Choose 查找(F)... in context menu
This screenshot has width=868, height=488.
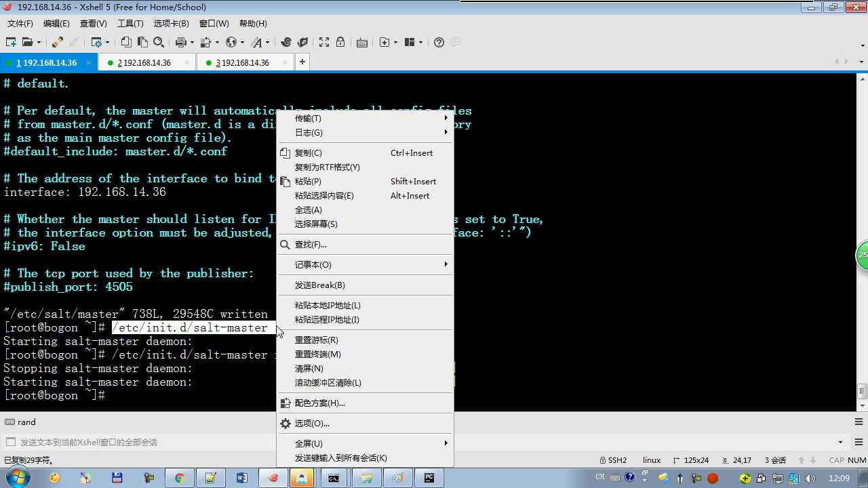365,244
